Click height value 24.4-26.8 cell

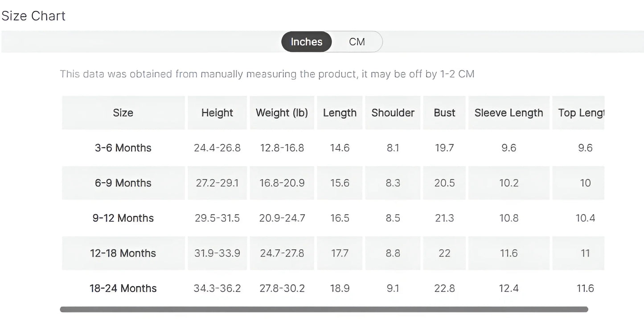(x=217, y=148)
